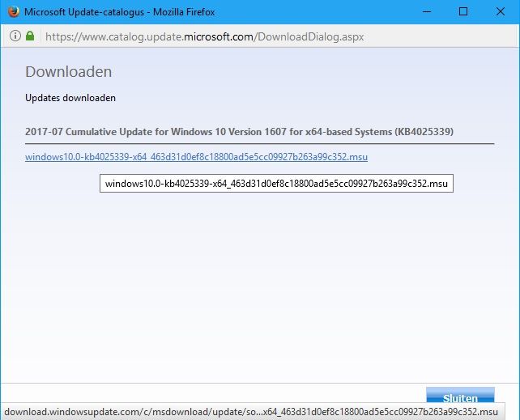Download the windows10.0-kb4025339-x64 .msu file link
This screenshot has height=420, width=520.
[196, 157]
